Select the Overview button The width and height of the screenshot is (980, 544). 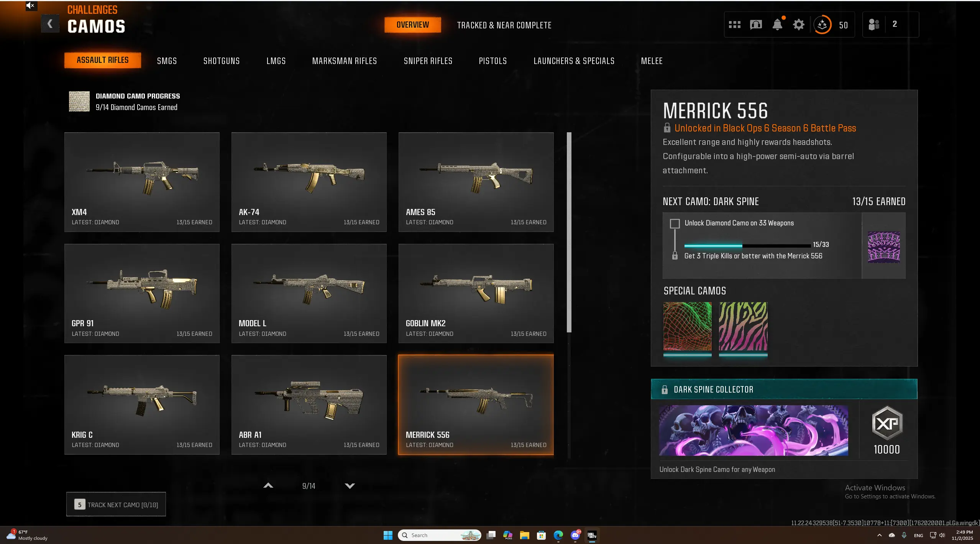coord(412,25)
